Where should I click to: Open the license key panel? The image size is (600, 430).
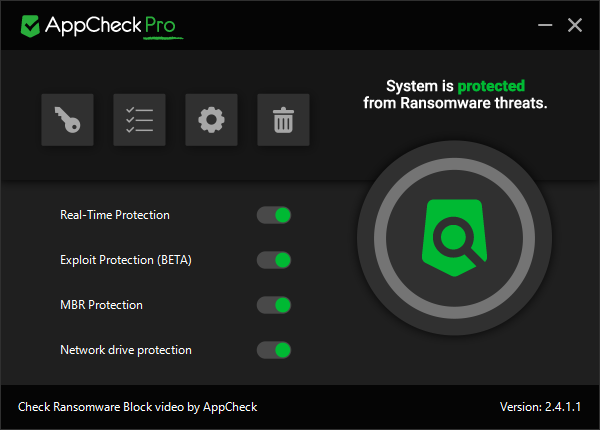pyautogui.click(x=67, y=120)
